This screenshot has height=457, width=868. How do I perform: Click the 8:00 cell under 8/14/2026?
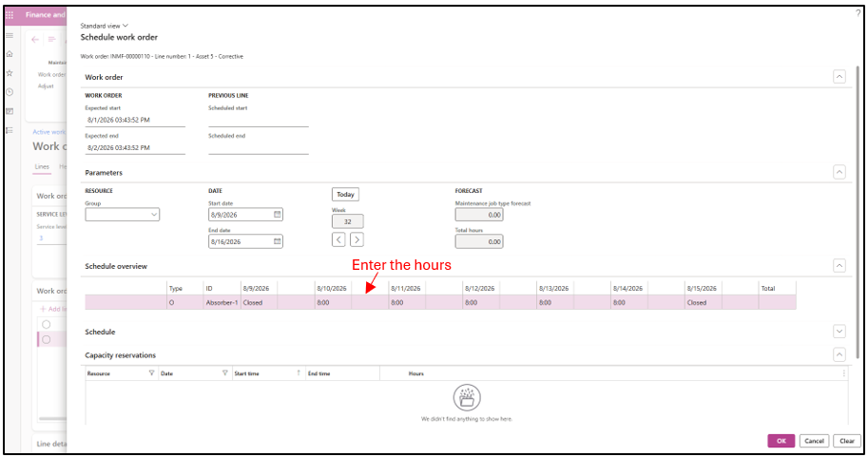point(629,303)
